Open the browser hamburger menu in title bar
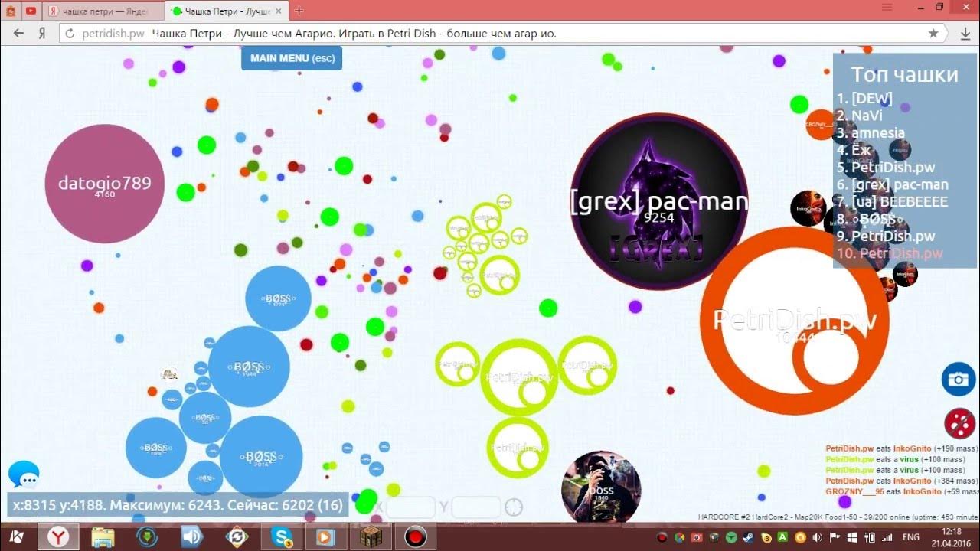The height and width of the screenshot is (551, 980). tap(887, 7)
